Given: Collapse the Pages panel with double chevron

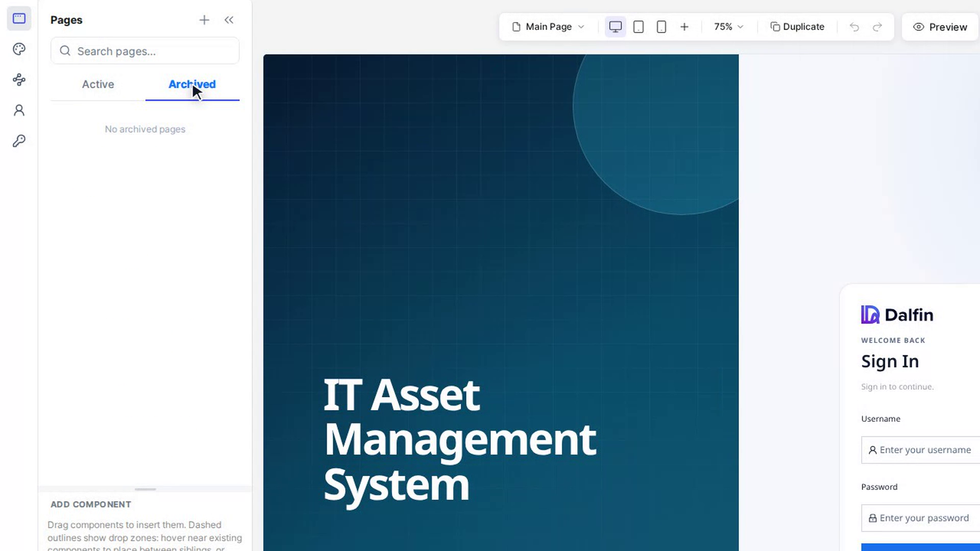Looking at the screenshot, I should coord(229,20).
